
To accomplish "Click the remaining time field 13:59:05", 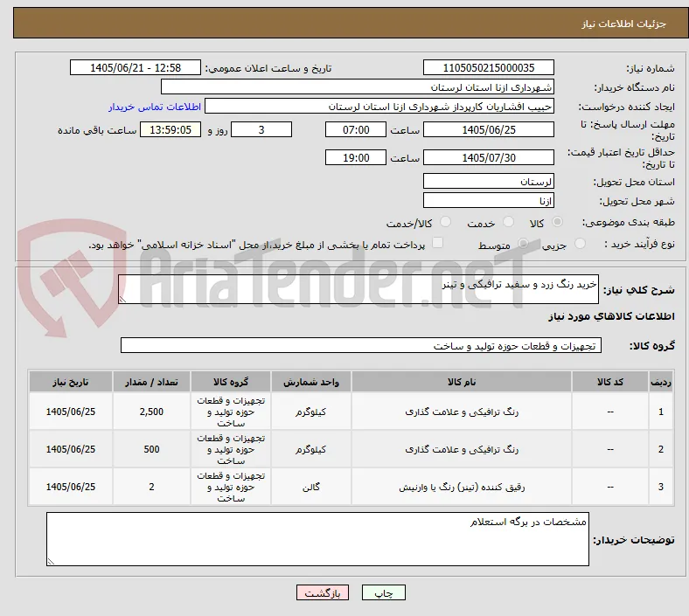I will [x=171, y=129].
